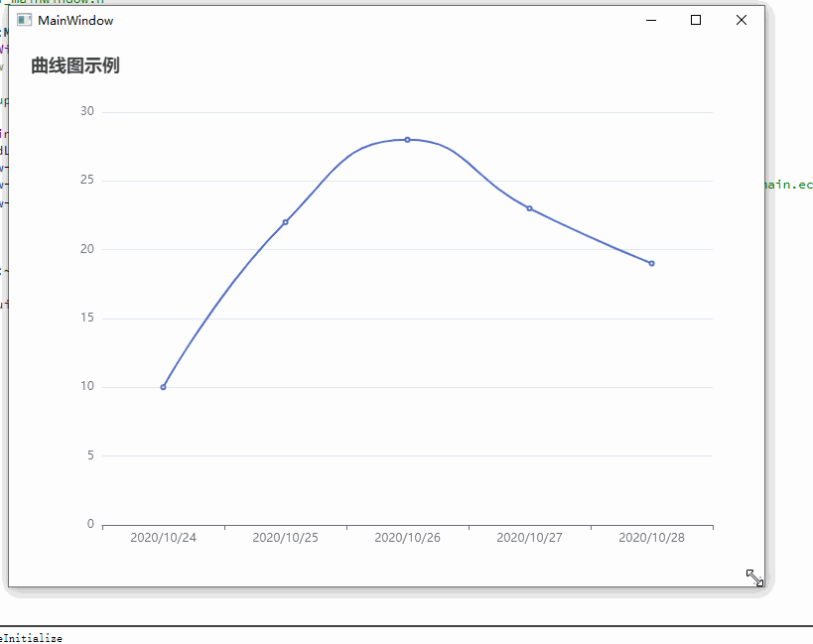This screenshot has height=644, width=813.
Task: Select the data point above 2020/10/24
Action: point(163,386)
